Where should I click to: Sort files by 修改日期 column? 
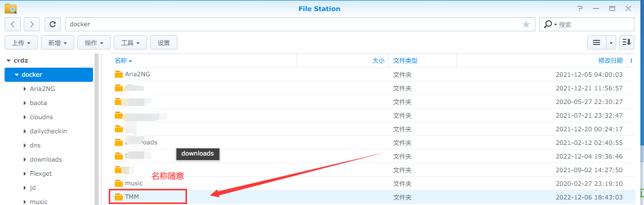(x=610, y=61)
